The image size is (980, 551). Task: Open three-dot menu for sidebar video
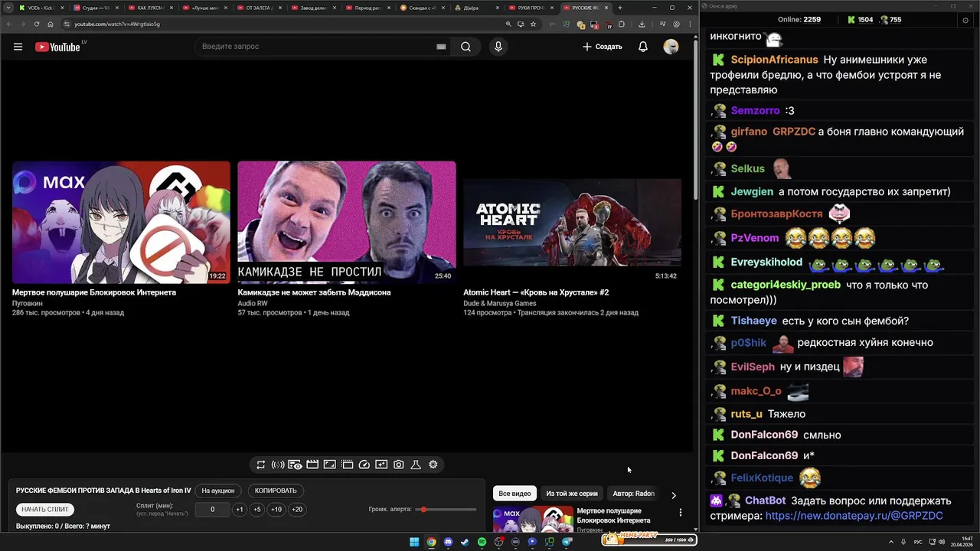[680, 513]
